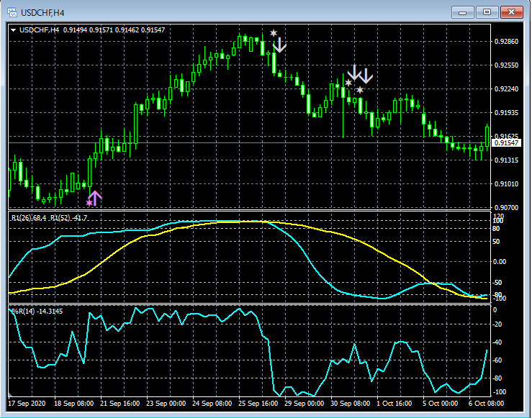The width and height of the screenshot is (532, 418).
Task: Click the chart window icon in title bar
Action: coord(12,12)
